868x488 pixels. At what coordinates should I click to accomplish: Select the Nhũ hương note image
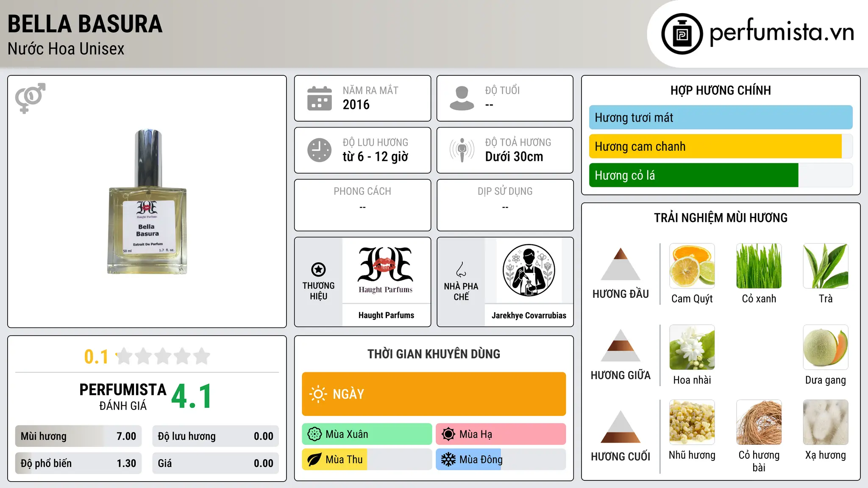(x=692, y=422)
